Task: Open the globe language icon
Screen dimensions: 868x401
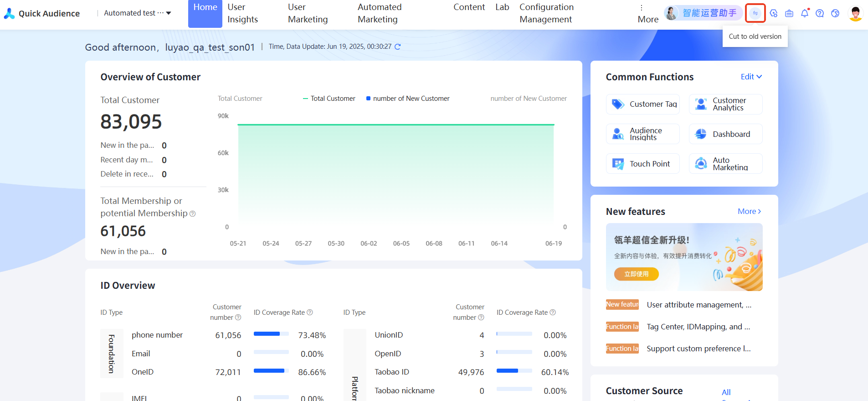Action: click(835, 13)
